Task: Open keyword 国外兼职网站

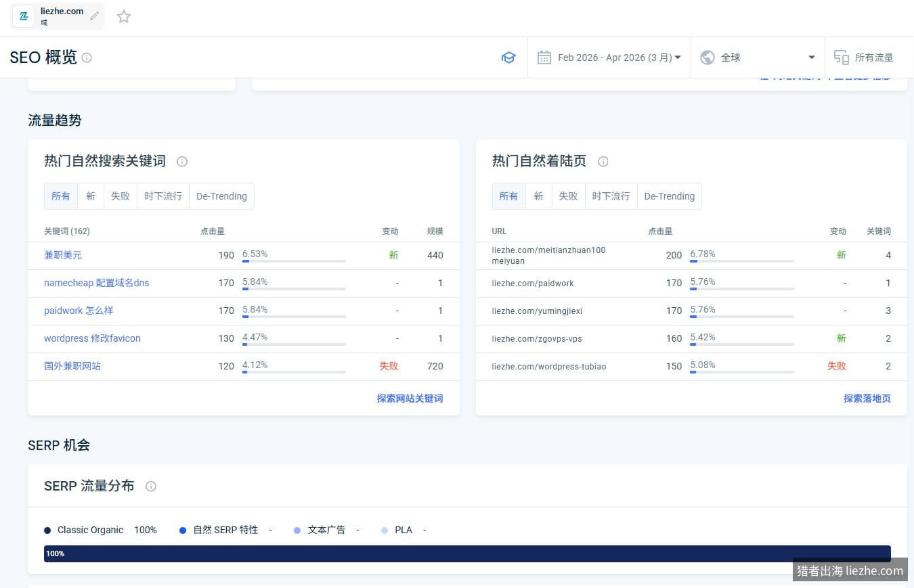Action: pos(72,366)
